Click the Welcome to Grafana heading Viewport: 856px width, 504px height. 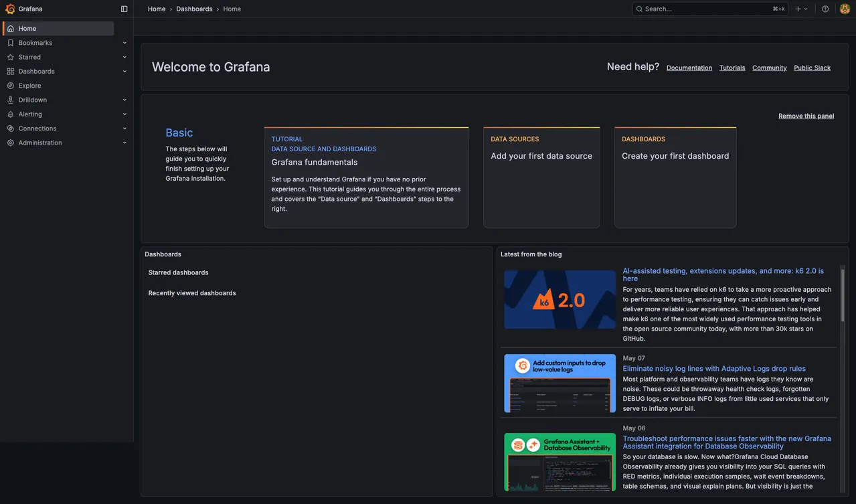[x=211, y=67]
